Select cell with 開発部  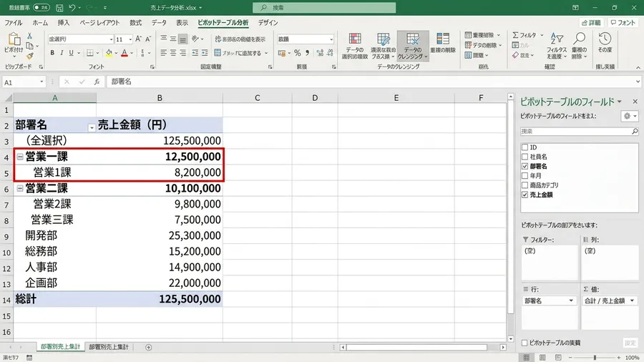point(54,235)
